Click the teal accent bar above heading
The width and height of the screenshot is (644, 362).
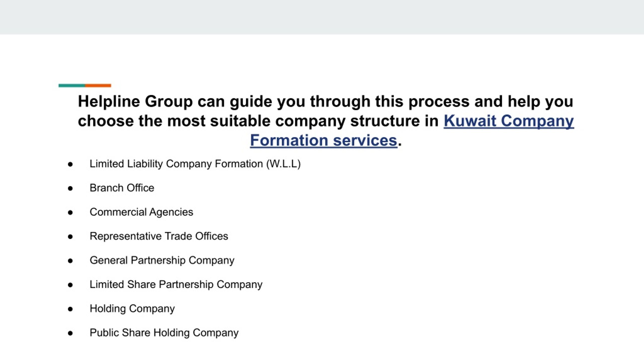click(72, 85)
